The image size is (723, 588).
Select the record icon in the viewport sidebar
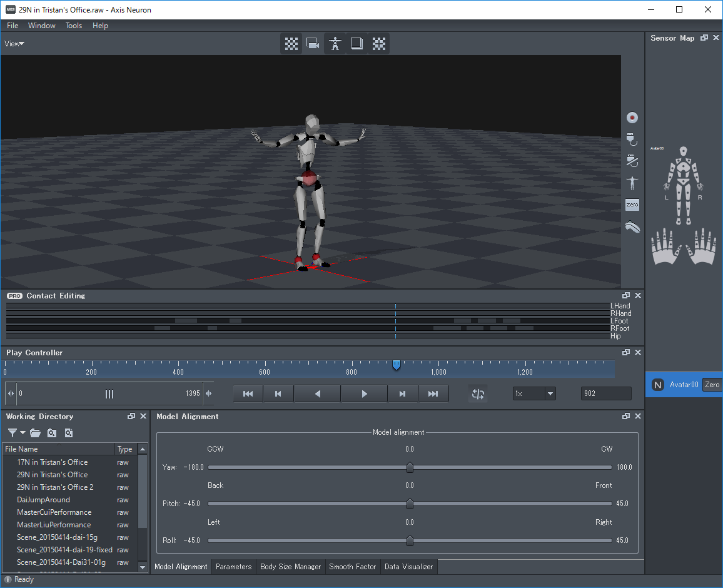coord(632,117)
